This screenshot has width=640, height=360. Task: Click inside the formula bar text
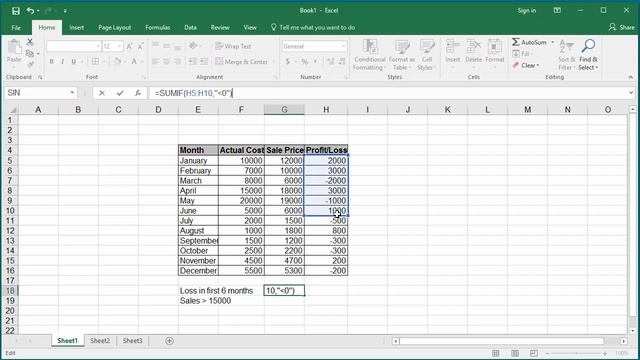193,93
